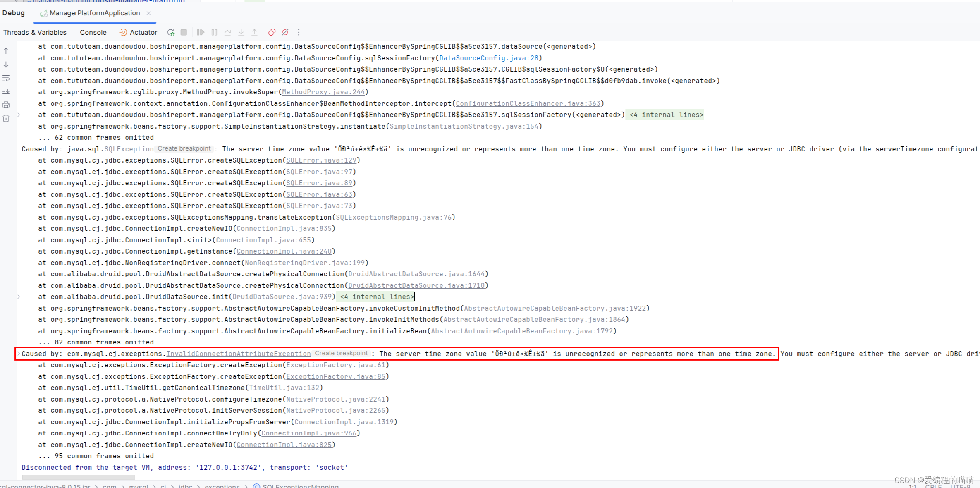Close the ManagerPlatformApplication debug tab
Screen dimensions: 980x488
pyautogui.click(x=148, y=13)
